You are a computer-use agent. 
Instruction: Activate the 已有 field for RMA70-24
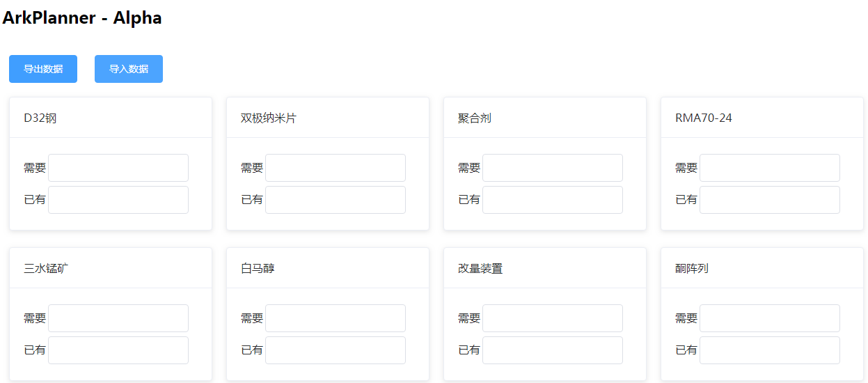[770, 200]
